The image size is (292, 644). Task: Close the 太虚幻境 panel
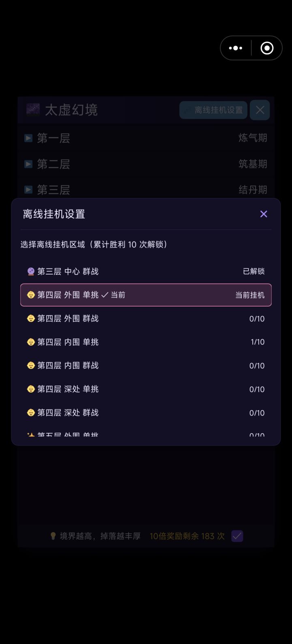coord(260,110)
